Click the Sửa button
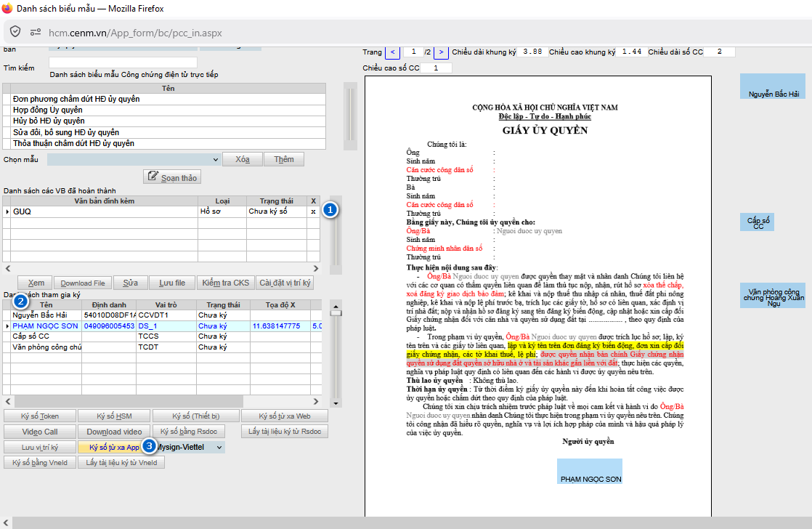Viewport: 812px width, 529px height. click(130, 283)
